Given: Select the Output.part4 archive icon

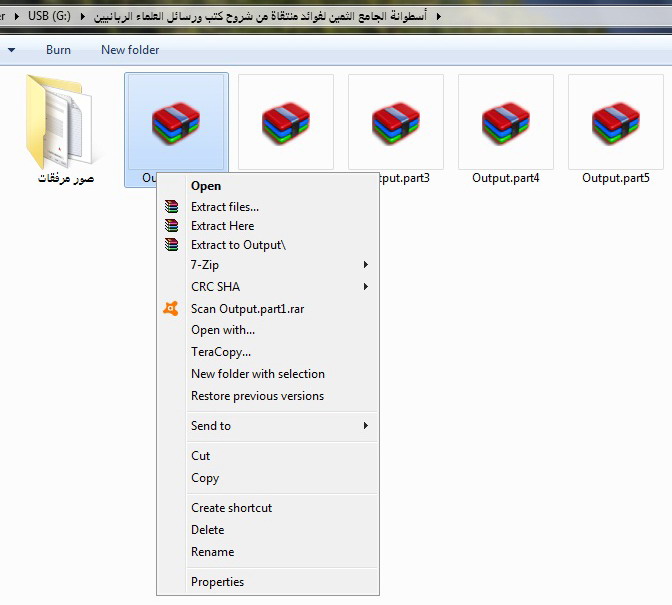Looking at the screenshot, I should coord(505,123).
